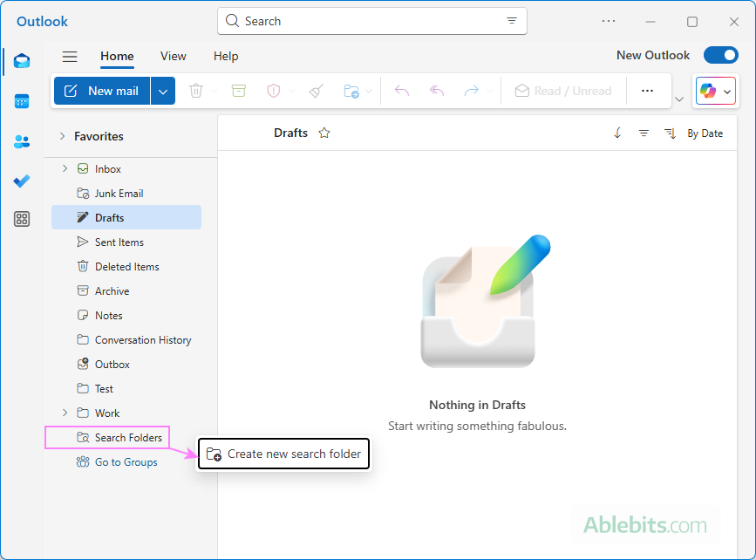
Task: Click the Copilot icon in the ribbon
Action: click(x=707, y=91)
